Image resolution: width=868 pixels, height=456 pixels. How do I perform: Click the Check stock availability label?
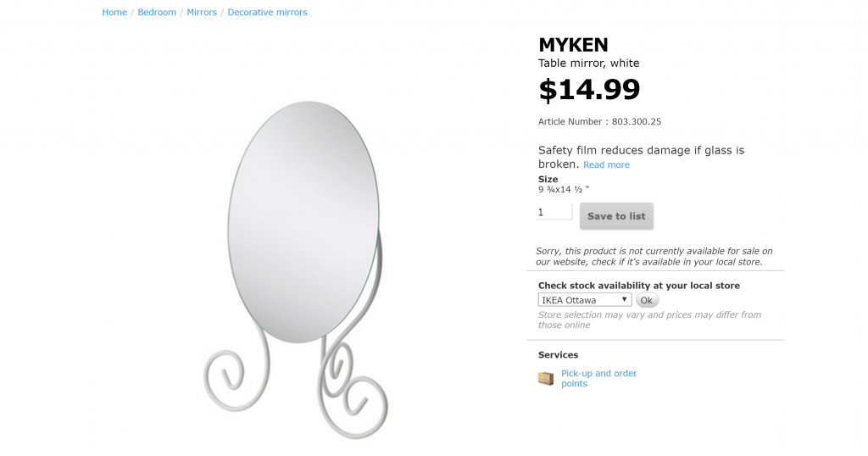638,286
